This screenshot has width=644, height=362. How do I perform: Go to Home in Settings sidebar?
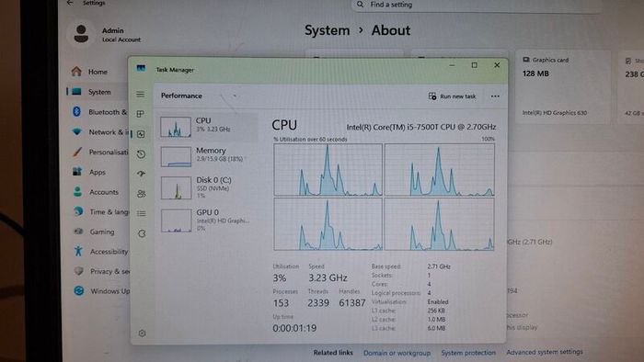tap(98, 72)
